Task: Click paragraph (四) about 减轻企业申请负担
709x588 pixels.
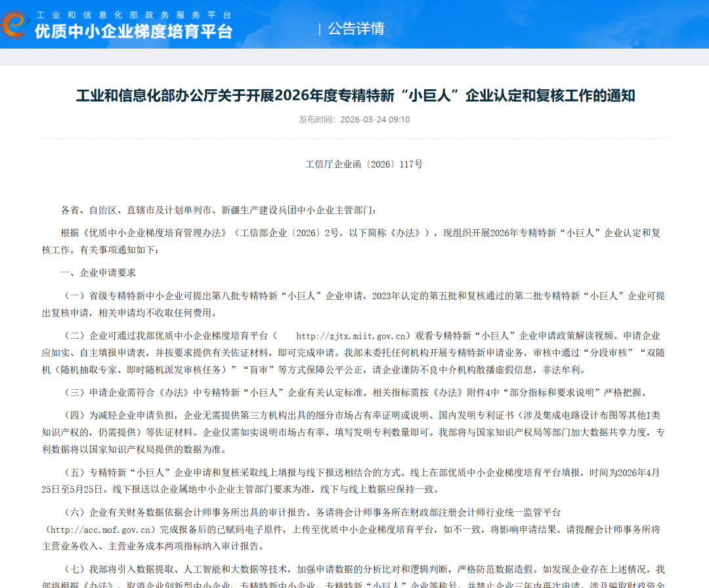Action: point(354,432)
